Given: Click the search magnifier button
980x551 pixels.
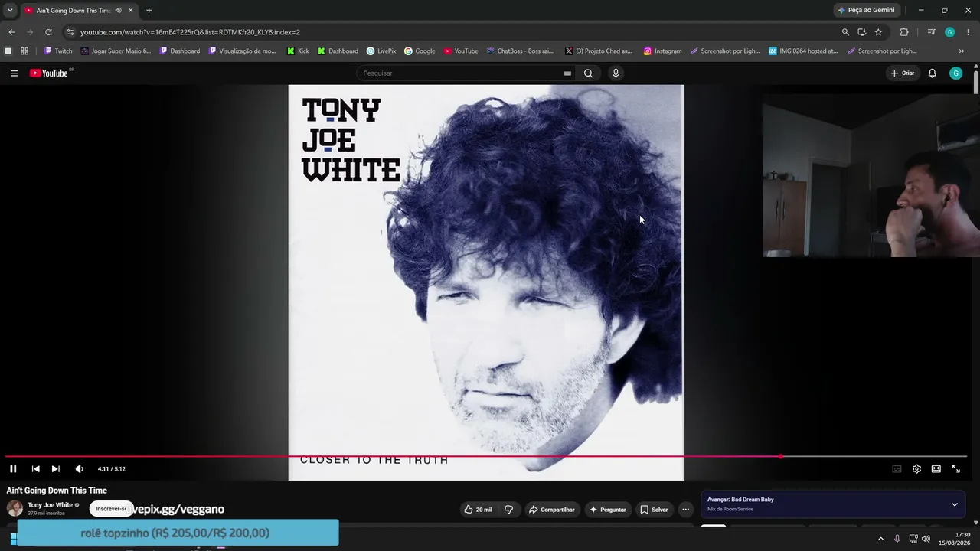Looking at the screenshot, I should pos(588,73).
